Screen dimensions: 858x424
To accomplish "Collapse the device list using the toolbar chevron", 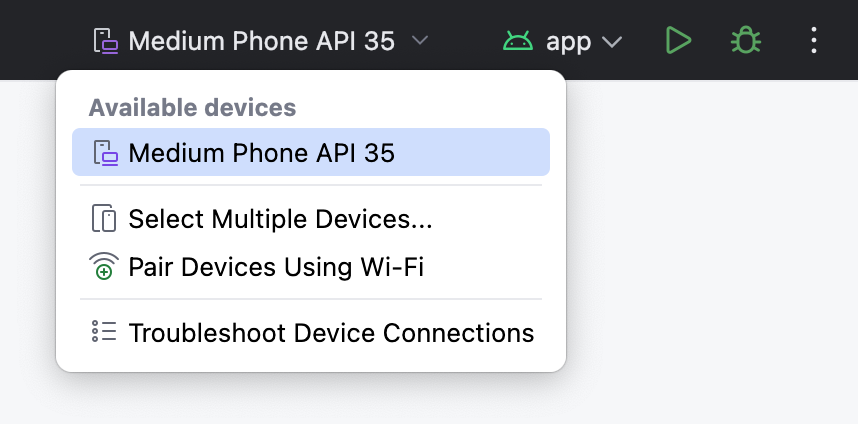I will click(x=421, y=41).
